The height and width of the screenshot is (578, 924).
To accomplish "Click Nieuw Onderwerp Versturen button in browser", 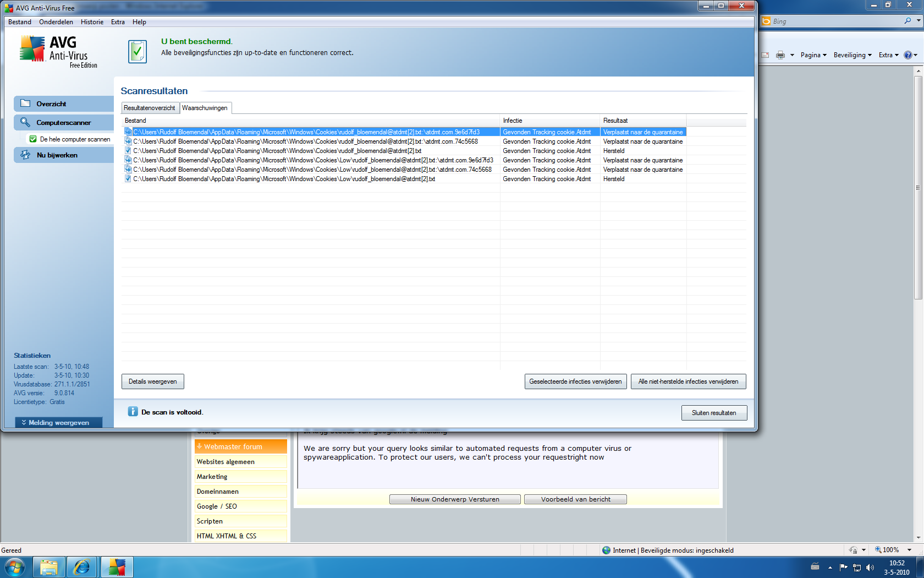I will coord(455,499).
